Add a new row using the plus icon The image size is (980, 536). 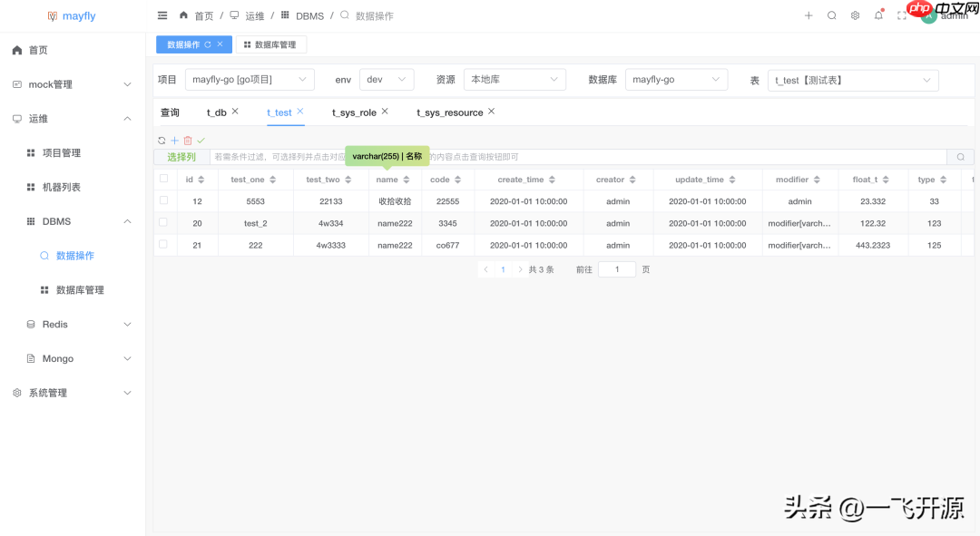[173, 141]
